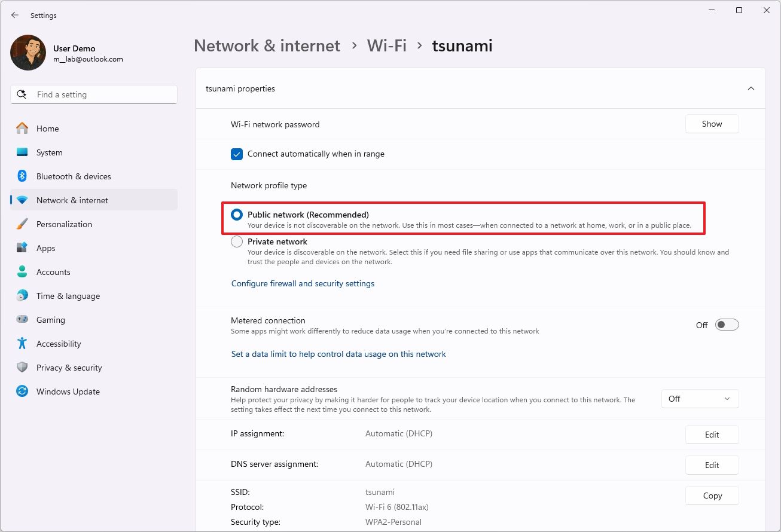The image size is (781, 532).
Task: Open System settings from sidebar
Action: pyautogui.click(x=50, y=152)
